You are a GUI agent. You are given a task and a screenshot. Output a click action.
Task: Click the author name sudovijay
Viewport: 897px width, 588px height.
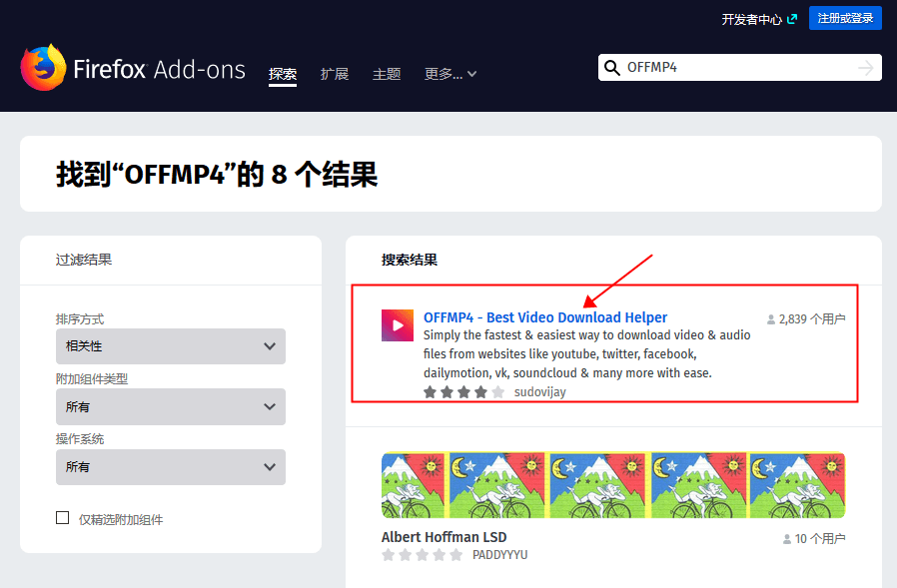point(540,391)
